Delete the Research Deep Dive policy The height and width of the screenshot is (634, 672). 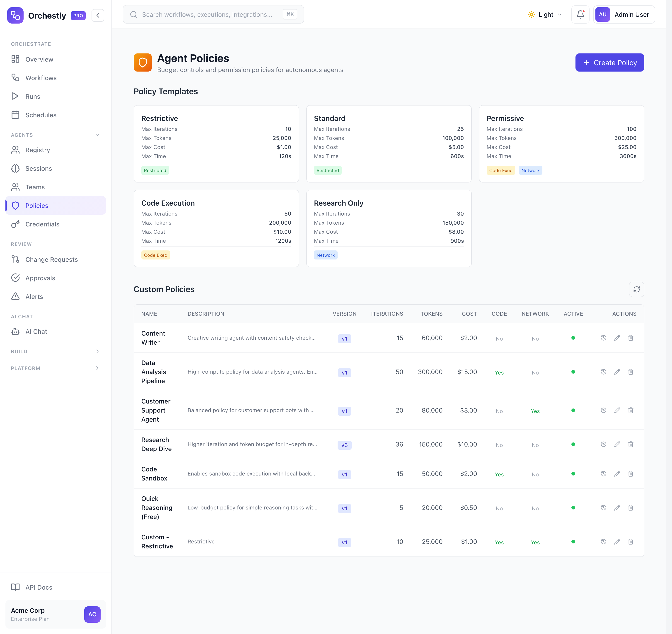click(631, 444)
